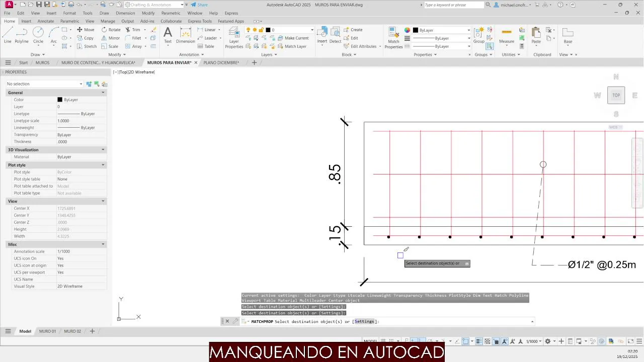Open the Insert block tool

point(322,35)
